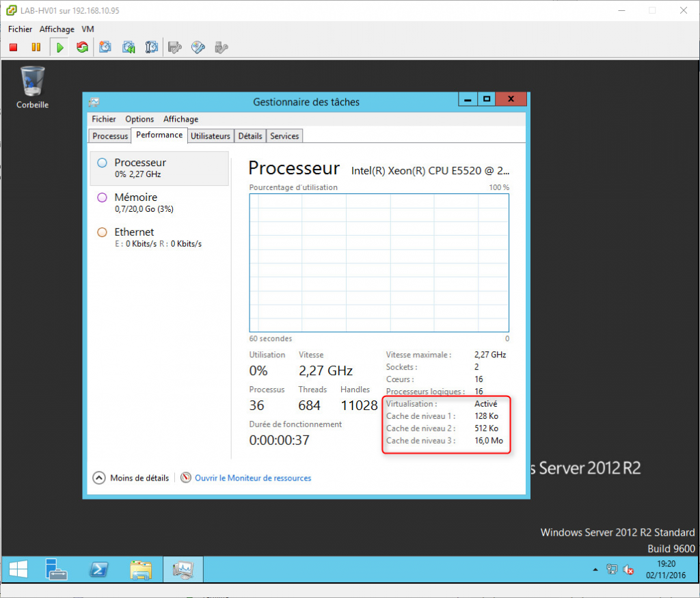Show hidden tray icons arrow
This screenshot has height=598, width=700.
(595, 569)
